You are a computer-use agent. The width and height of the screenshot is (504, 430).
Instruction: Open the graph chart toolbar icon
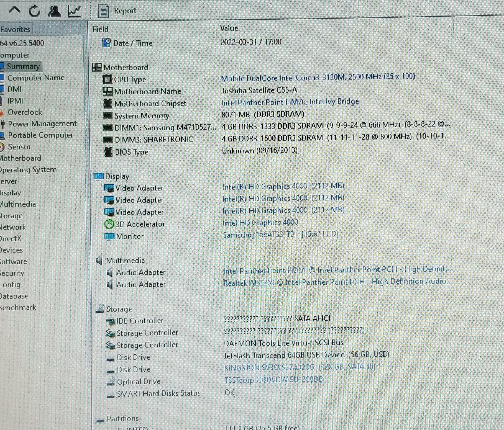tap(74, 11)
